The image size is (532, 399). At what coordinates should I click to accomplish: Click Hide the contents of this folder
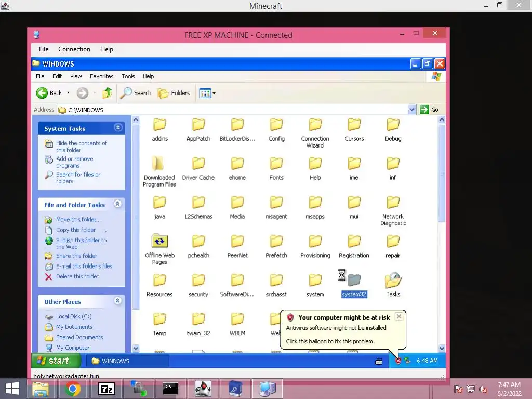point(82,147)
